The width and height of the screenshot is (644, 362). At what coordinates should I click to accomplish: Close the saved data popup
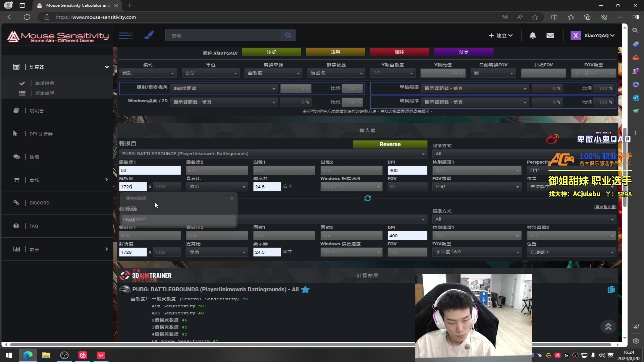tap(231, 198)
